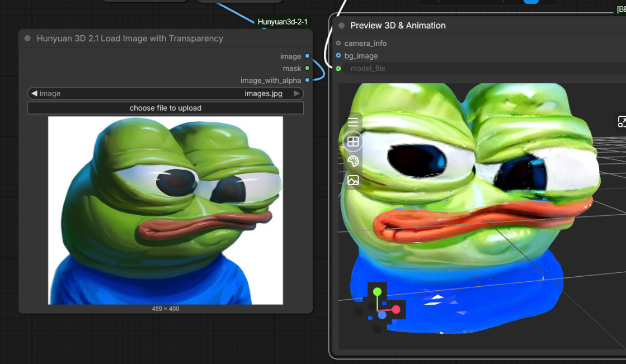Click the model_file input field
626x364 pixels.
pos(484,68)
